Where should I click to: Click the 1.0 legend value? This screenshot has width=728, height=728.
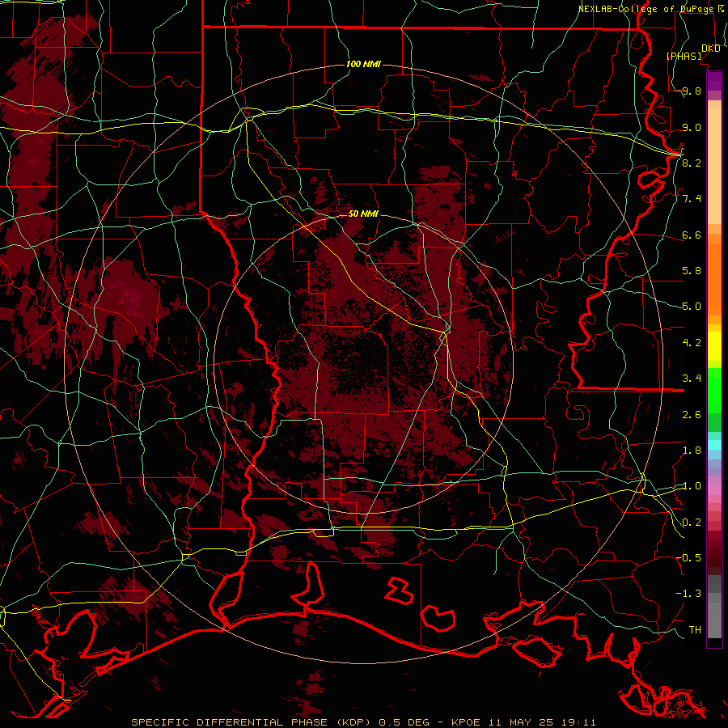tap(692, 485)
